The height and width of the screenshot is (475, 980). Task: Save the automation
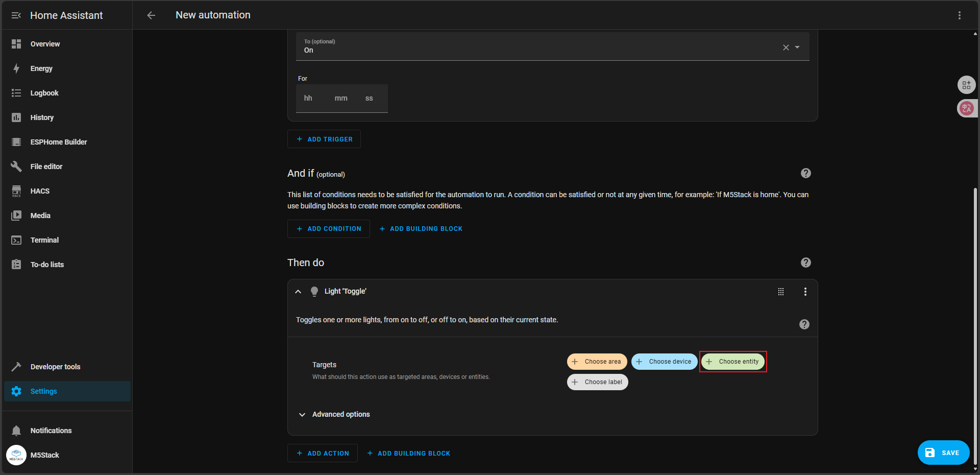(944, 453)
